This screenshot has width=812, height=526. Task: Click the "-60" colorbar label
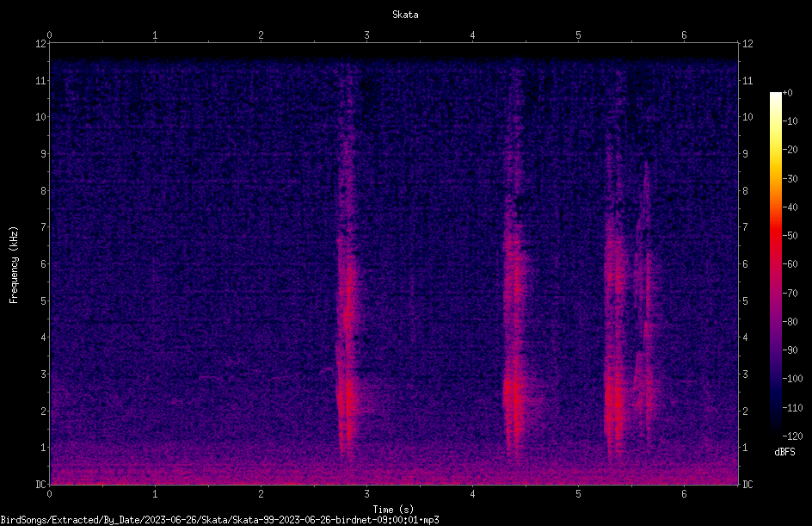(790, 264)
